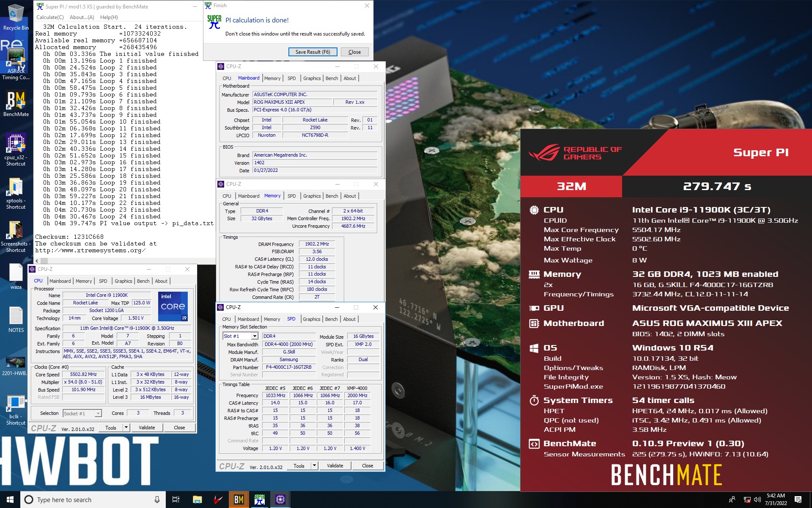
Task: Open Screenshots shortcut folder icon
Action: tap(16, 236)
